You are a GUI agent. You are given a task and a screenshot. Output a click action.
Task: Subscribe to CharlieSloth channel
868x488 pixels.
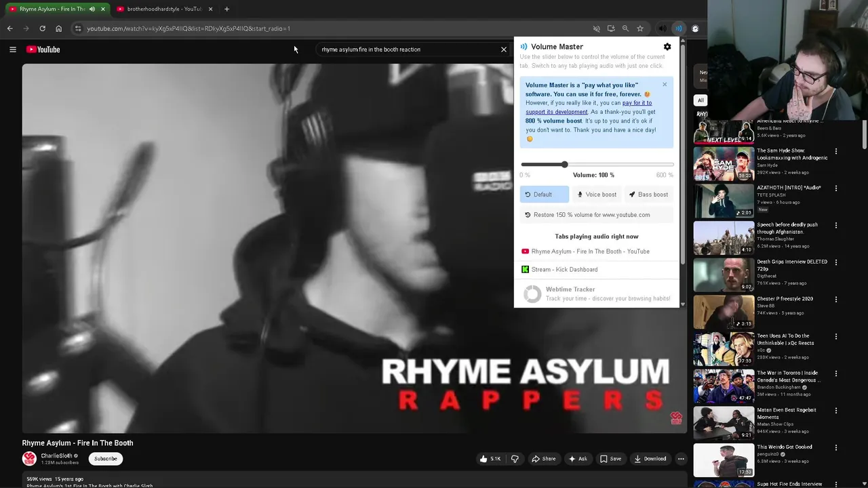point(105,459)
